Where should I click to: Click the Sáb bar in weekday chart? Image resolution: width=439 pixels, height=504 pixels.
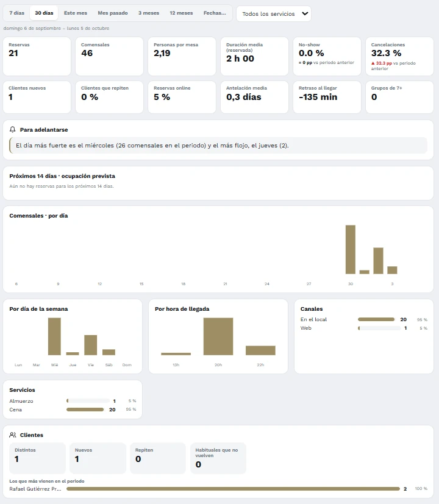[109, 352]
